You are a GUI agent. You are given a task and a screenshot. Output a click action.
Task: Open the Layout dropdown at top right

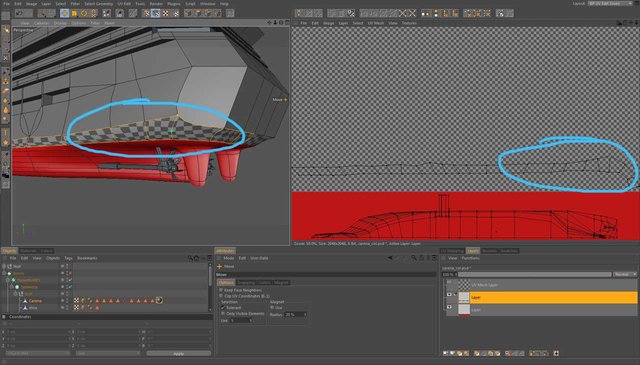click(x=611, y=3)
